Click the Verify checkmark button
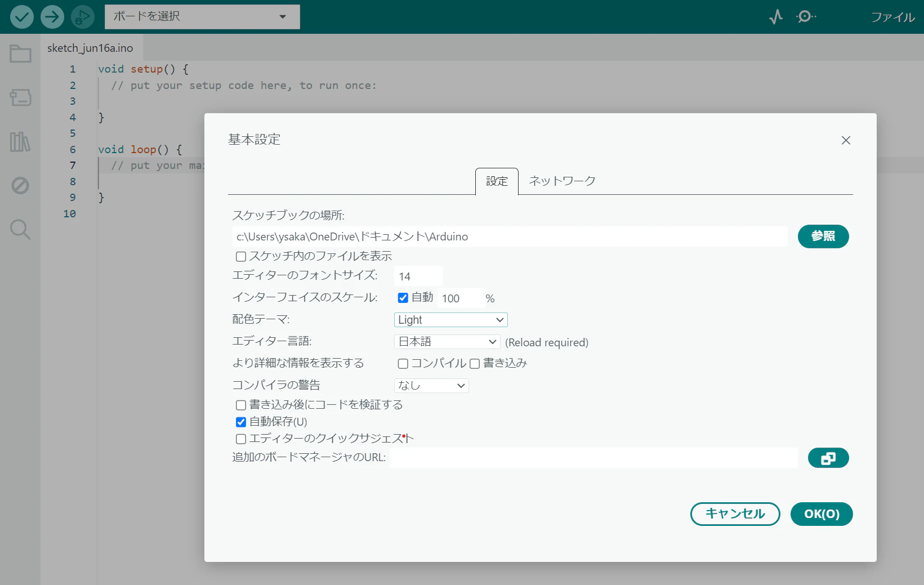 21,17
